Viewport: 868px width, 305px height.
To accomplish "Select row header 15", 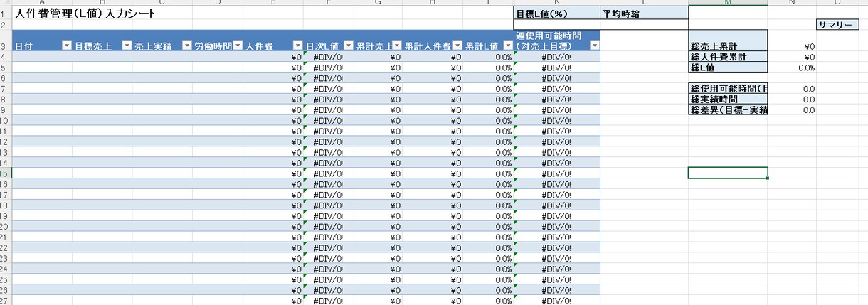I will [x=6, y=173].
